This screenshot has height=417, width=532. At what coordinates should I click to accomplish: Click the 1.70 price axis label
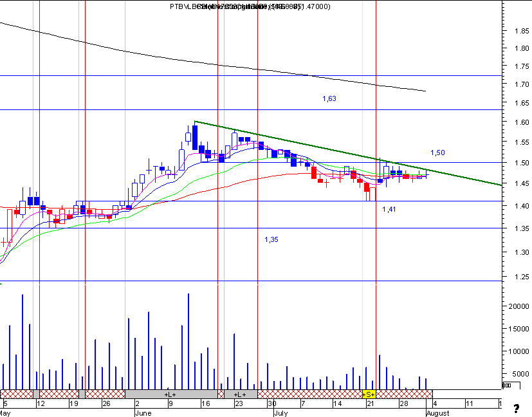pyautogui.click(x=522, y=84)
